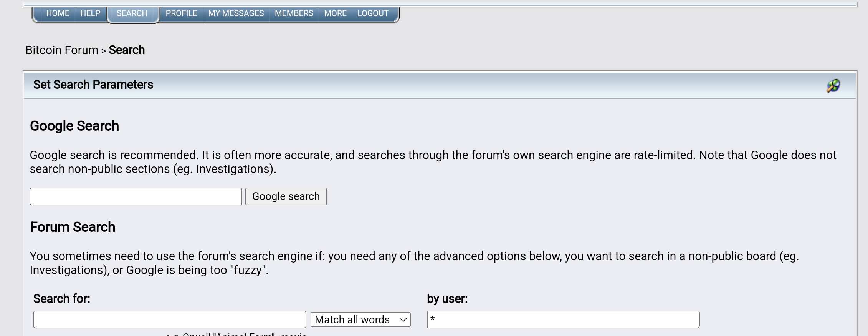
Task: Expand the 'Match all words' dropdown
Action: click(360, 319)
